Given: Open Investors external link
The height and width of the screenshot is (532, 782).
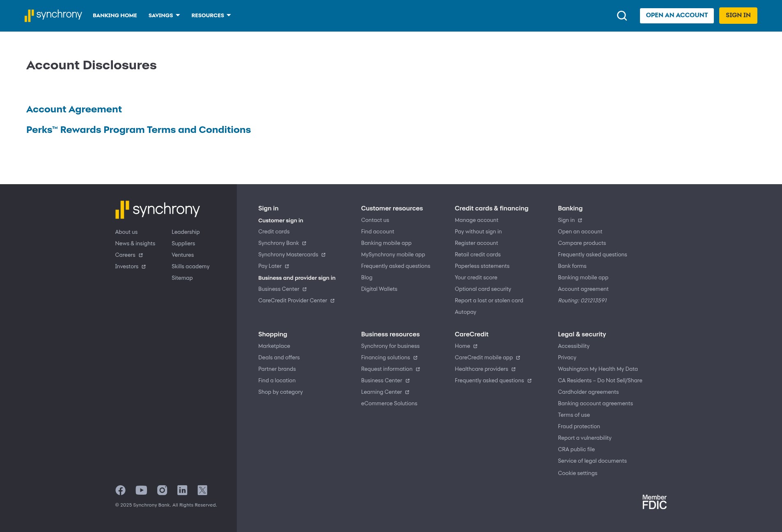Looking at the screenshot, I should pos(131,267).
